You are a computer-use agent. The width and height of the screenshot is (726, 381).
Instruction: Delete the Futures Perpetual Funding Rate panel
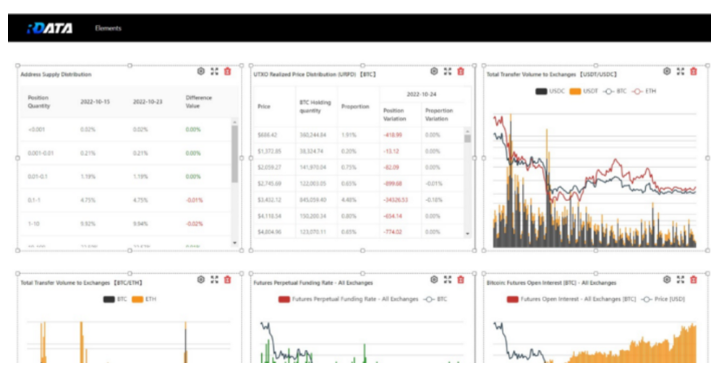click(461, 280)
